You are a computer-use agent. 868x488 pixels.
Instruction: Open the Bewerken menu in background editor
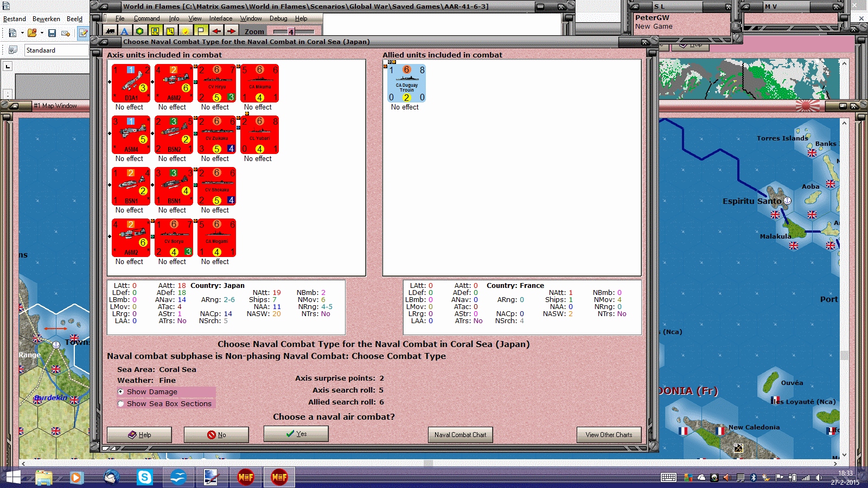tap(46, 18)
